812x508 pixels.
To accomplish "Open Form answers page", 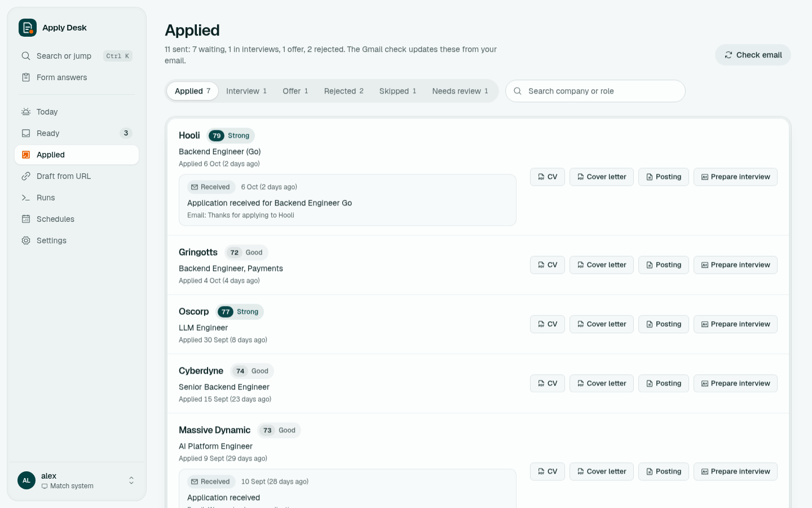I will pos(77,77).
